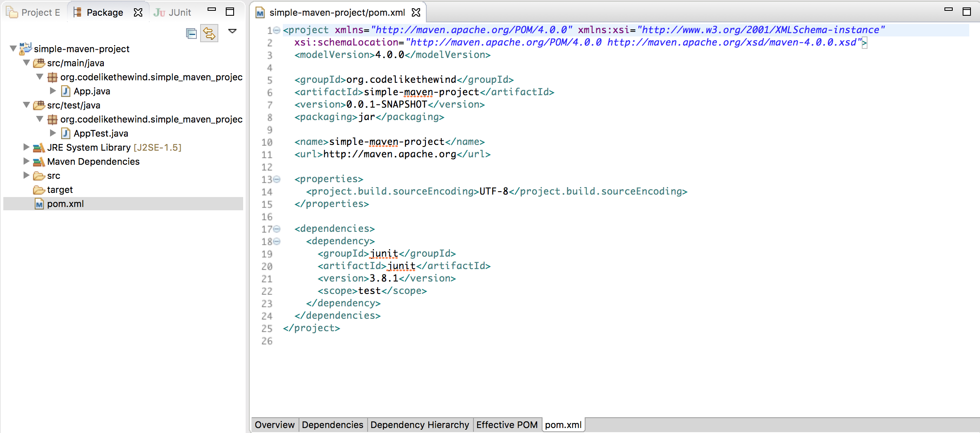Click the Collapse All icon in Package Explorer

191,33
